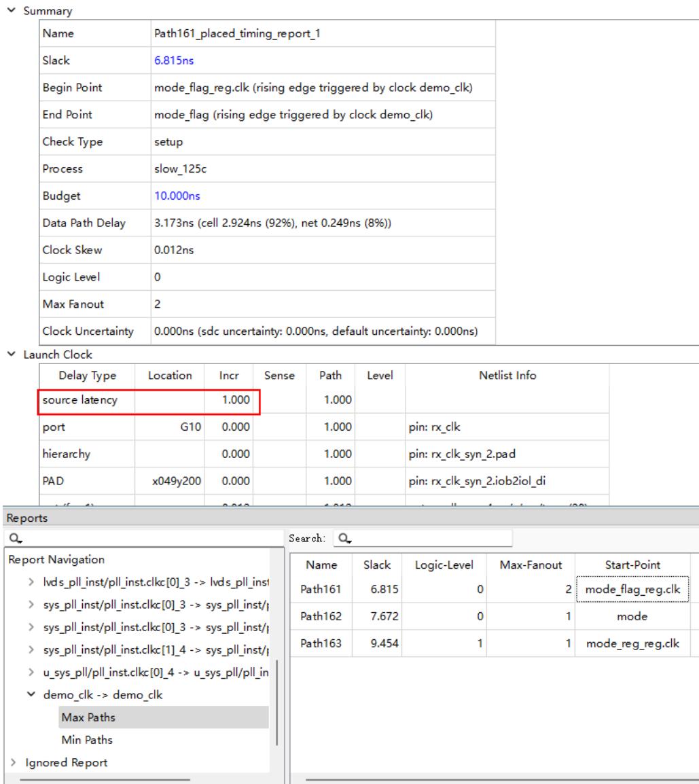Click the Data Path Delay value

pos(272,223)
